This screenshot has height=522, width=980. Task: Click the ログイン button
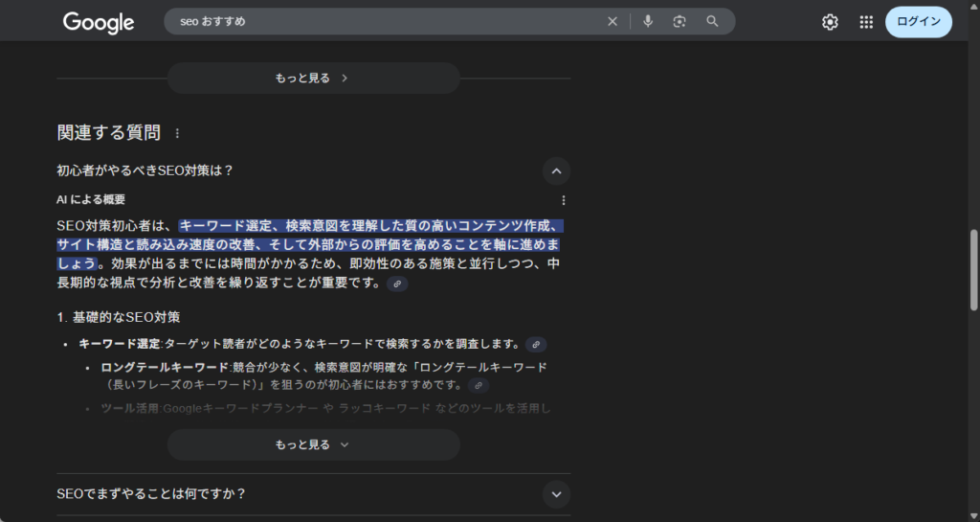pyautogui.click(x=919, y=22)
